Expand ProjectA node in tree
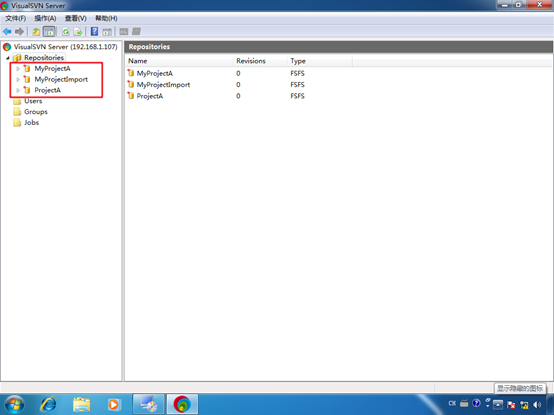 tap(18, 90)
